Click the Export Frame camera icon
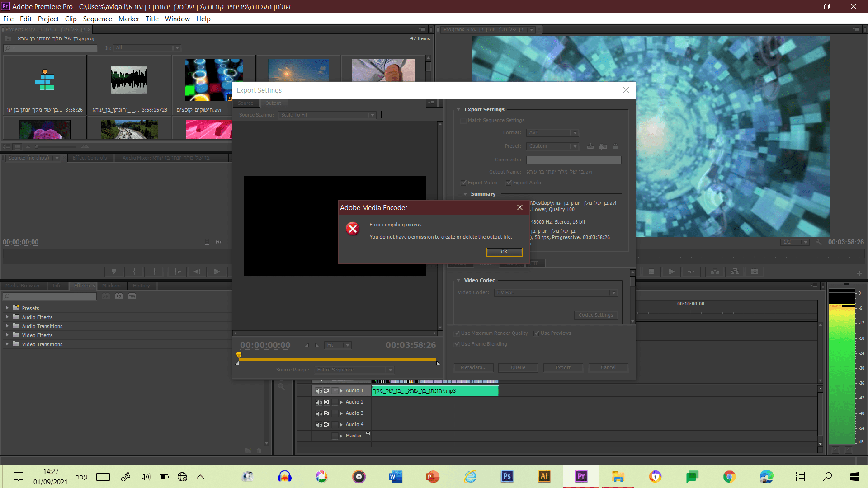 coord(755,272)
